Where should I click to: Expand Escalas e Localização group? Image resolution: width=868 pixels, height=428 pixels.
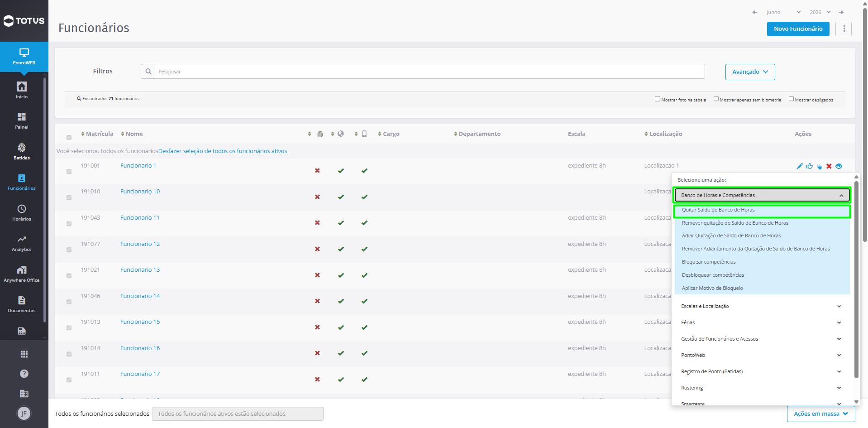[762, 306]
